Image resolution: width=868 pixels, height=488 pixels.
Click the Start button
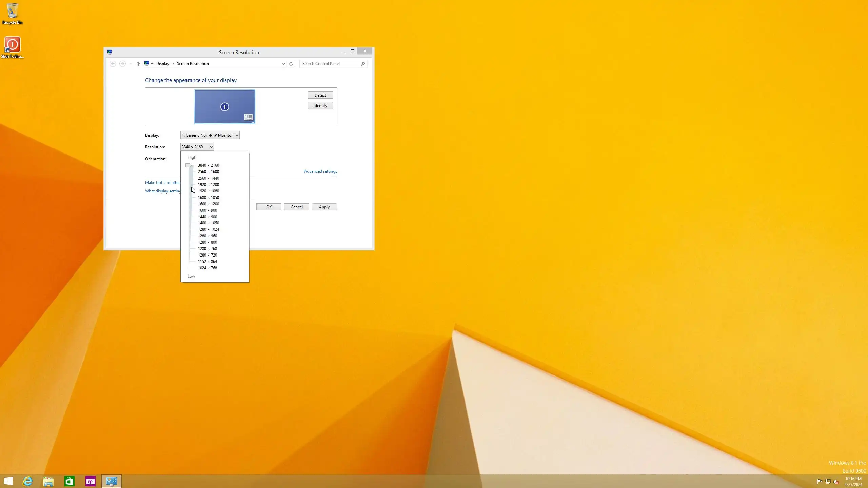[x=8, y=481]
